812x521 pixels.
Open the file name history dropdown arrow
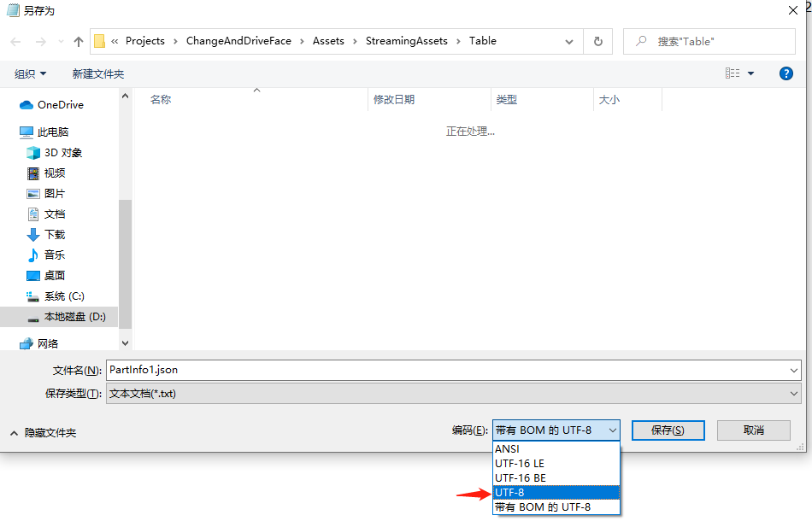[x=793, y=371]
